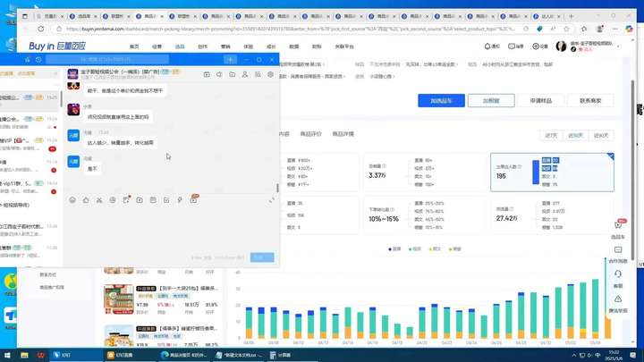The width and height of the screenshot is (644, 362).
Task: Toggle the yellow dot series in chart legend
Action: (435, 248)
